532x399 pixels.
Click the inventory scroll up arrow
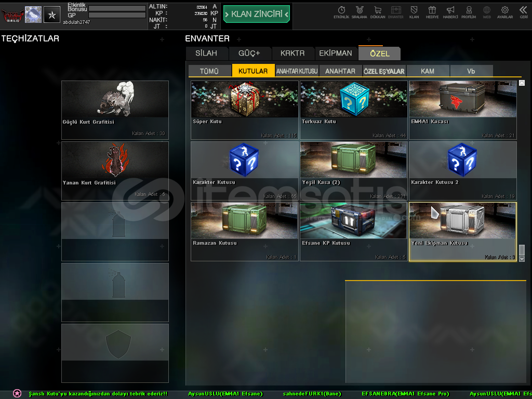coord(522,83)
